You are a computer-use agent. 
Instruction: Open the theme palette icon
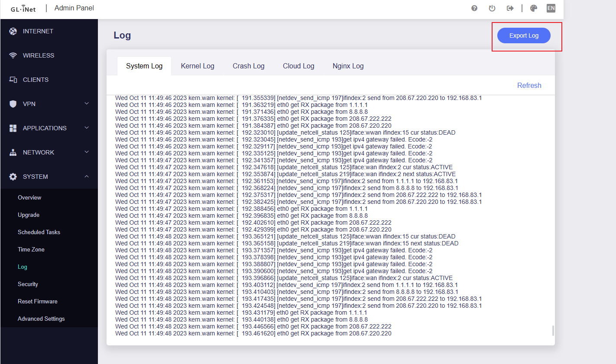point(534,8)
